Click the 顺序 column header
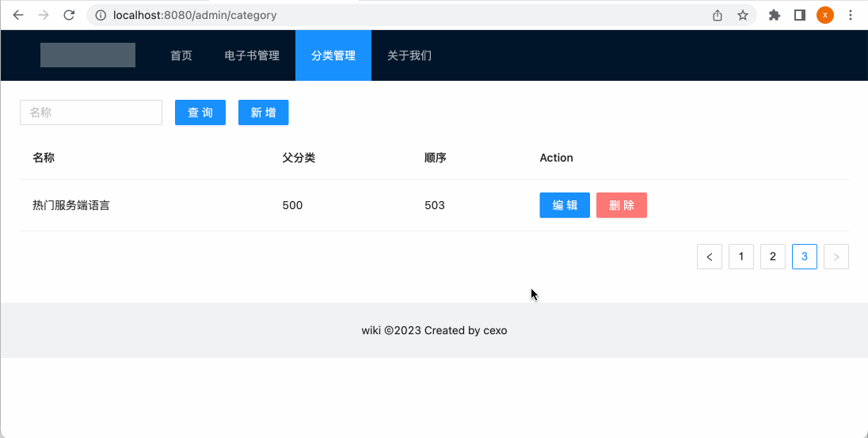 (436, 158)
